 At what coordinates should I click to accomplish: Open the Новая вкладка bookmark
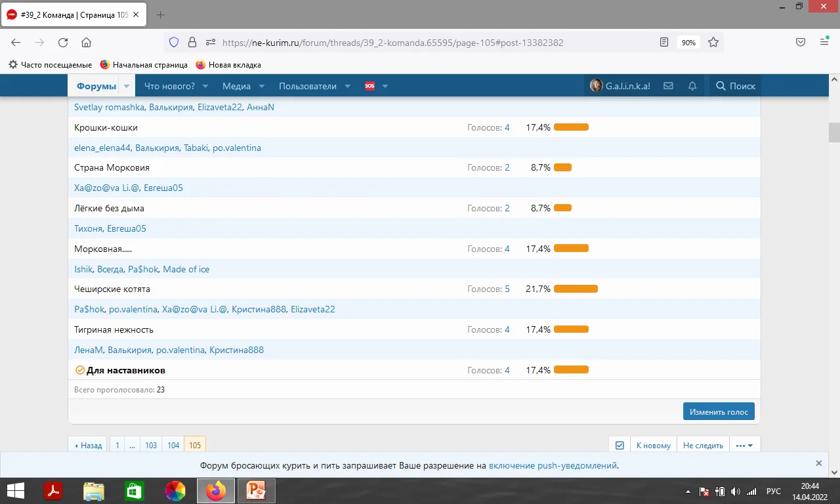tap(228, 65)
